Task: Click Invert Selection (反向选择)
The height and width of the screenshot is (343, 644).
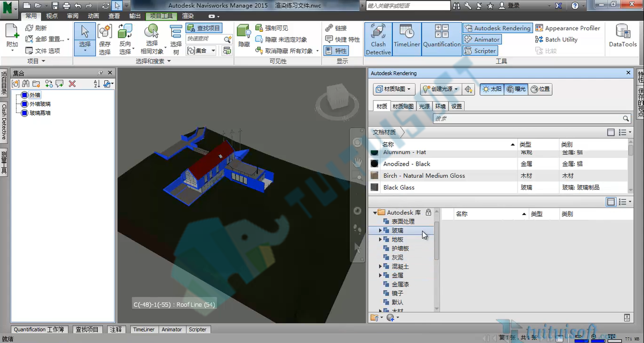Action: coord(125,39)
